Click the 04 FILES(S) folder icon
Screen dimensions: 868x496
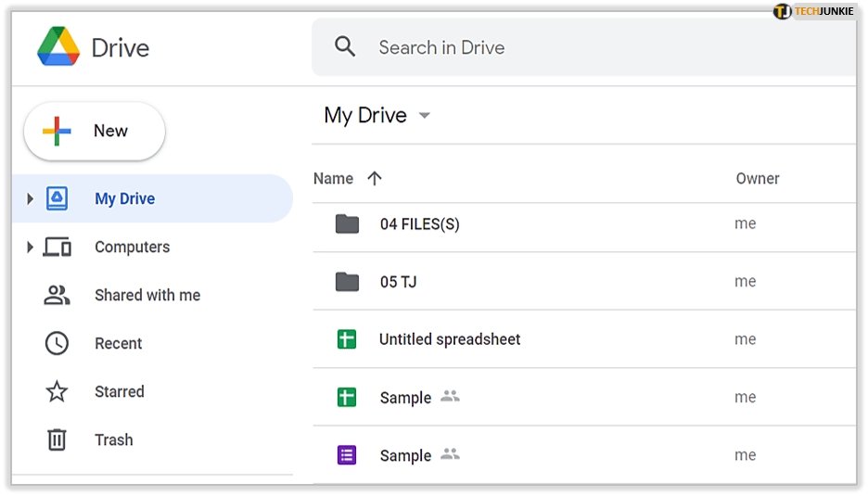point(347,223)
